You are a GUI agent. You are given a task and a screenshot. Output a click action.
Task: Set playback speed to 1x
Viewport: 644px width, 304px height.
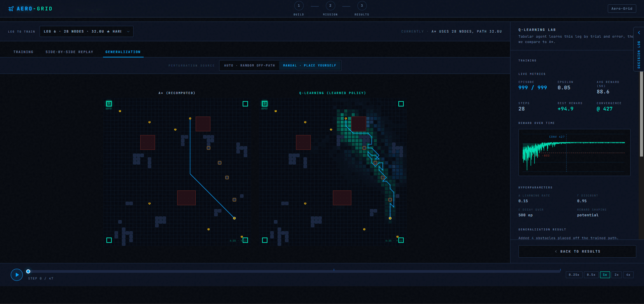[x=605, y=275]
